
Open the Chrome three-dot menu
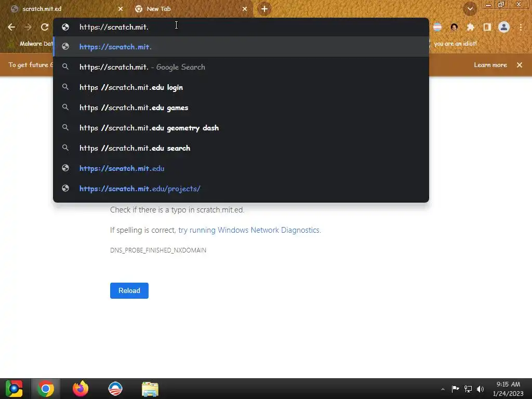click(x=521, y=27)
